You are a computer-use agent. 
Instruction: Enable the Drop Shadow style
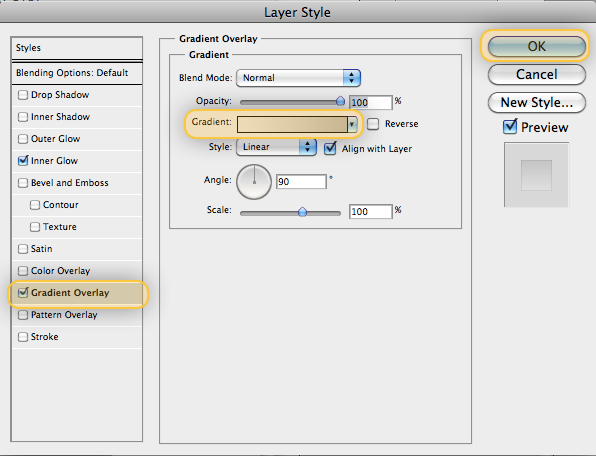point(23,95)
